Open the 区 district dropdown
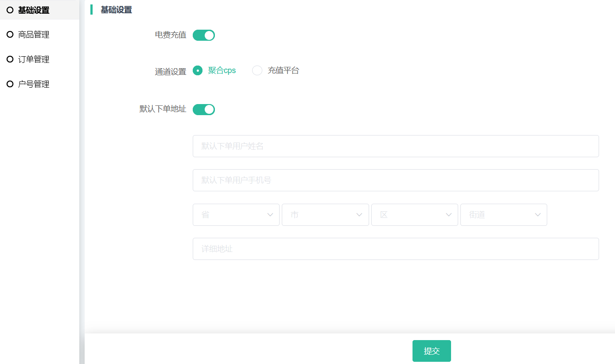Screen dimensions: 615x364 (x=414, y=215)
